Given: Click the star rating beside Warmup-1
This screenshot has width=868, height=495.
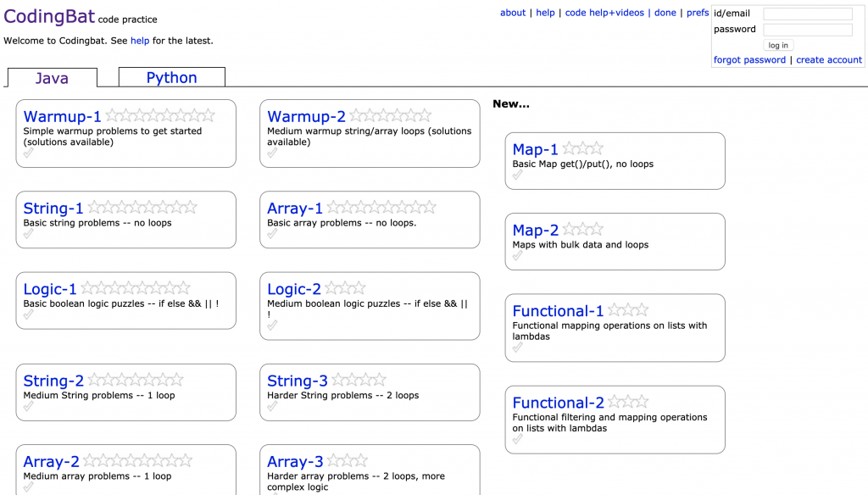Looking at the screenshot, I should [x=159, y=116].
